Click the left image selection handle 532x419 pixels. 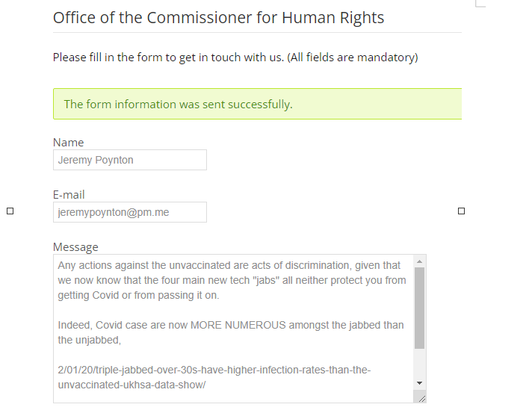pos(10,211)
